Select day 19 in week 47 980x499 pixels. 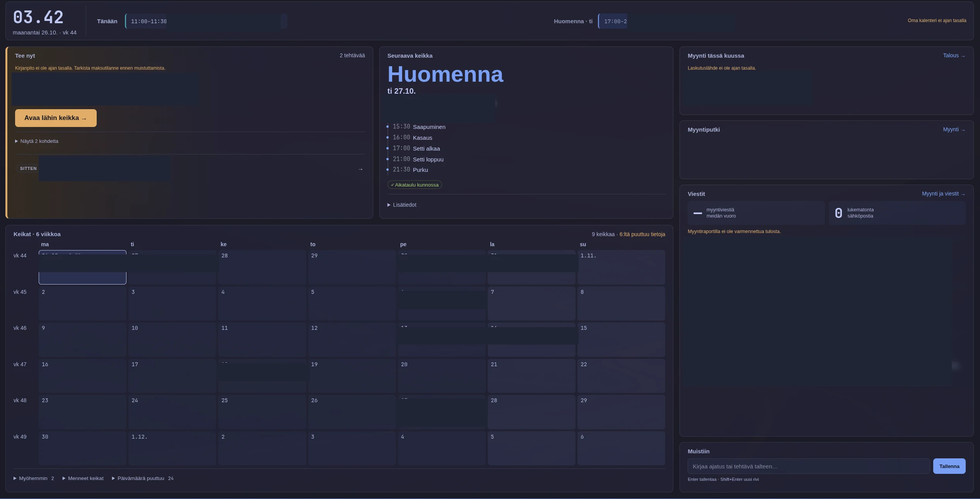(352, 376)
